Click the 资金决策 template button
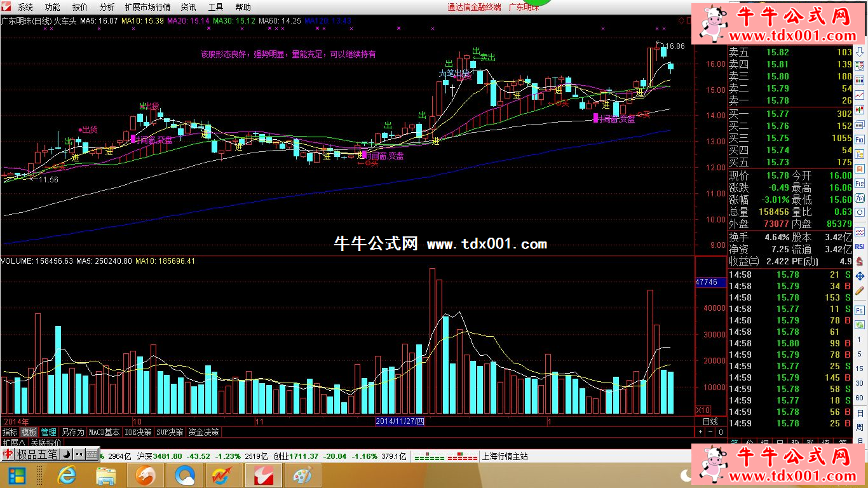Image resolution: width=868 pixels, height=488 pixels. (203, 432)
